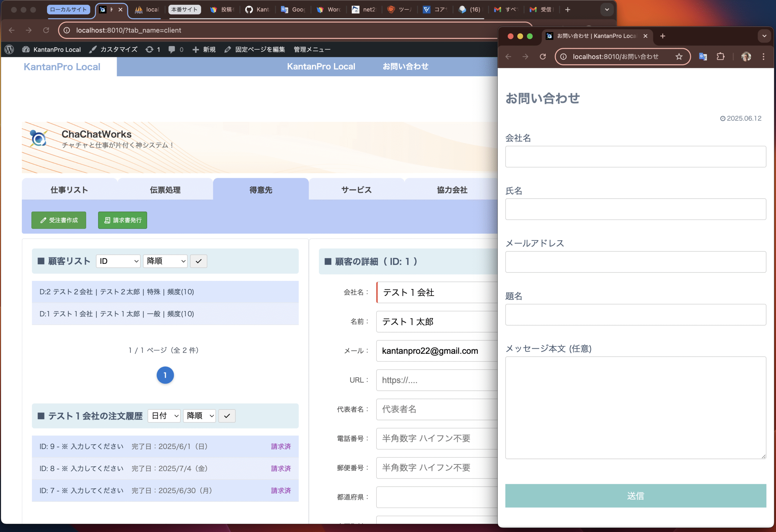Viewport: 776px width, 532px height.
Task: Click the WordPress logo in admin bar
Action: [x=9, y=49]
